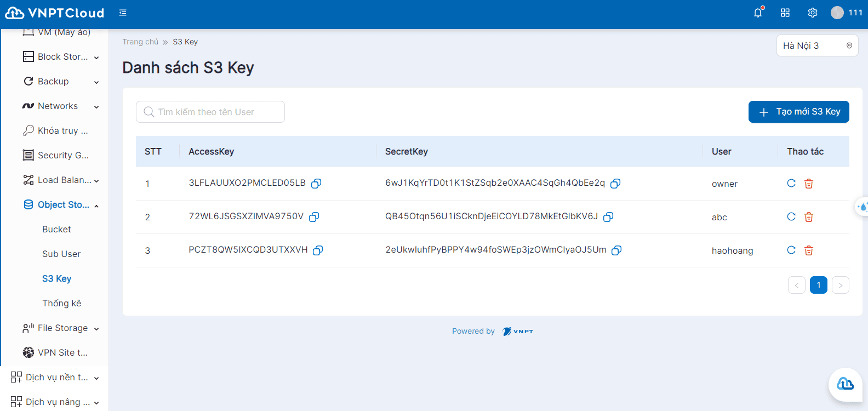Expand the Networks menu

(x=60, y=106)
